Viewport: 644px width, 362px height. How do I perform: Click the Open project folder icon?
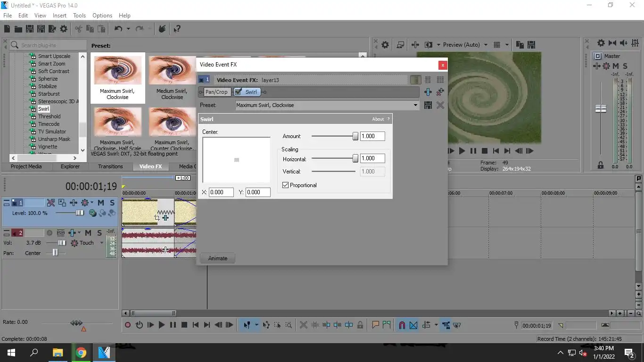click(18, 29)
